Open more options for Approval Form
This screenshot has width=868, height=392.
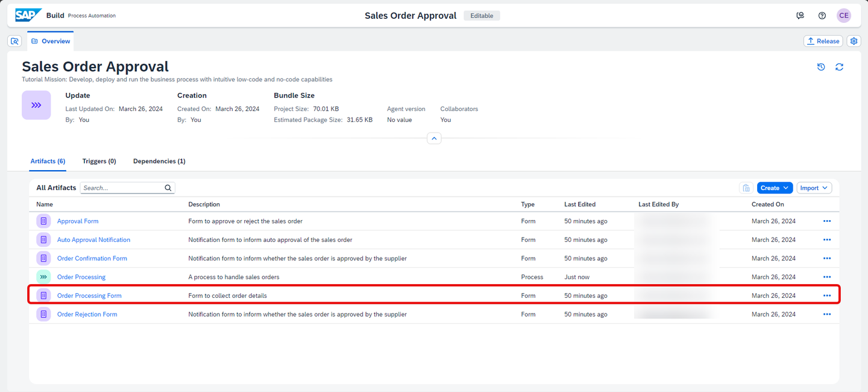[827, 221]
